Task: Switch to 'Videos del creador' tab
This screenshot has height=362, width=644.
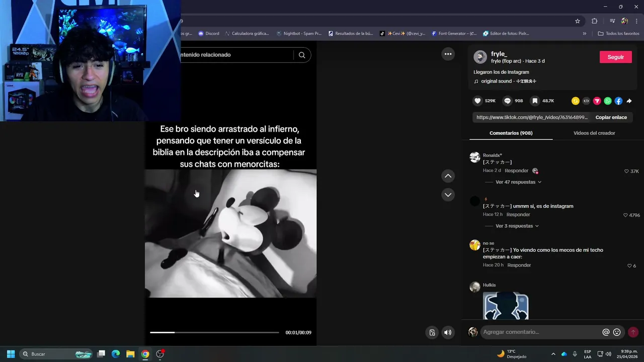Action: (x=594, y=133)
